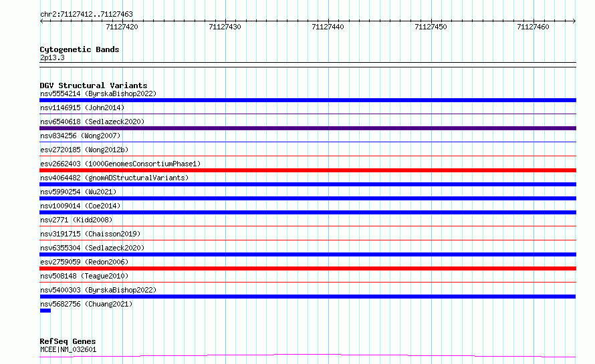Click the blue nsv5400303 variant bar
The height and width of the screenshot is (364, 595).
click(x=308, y=297)
